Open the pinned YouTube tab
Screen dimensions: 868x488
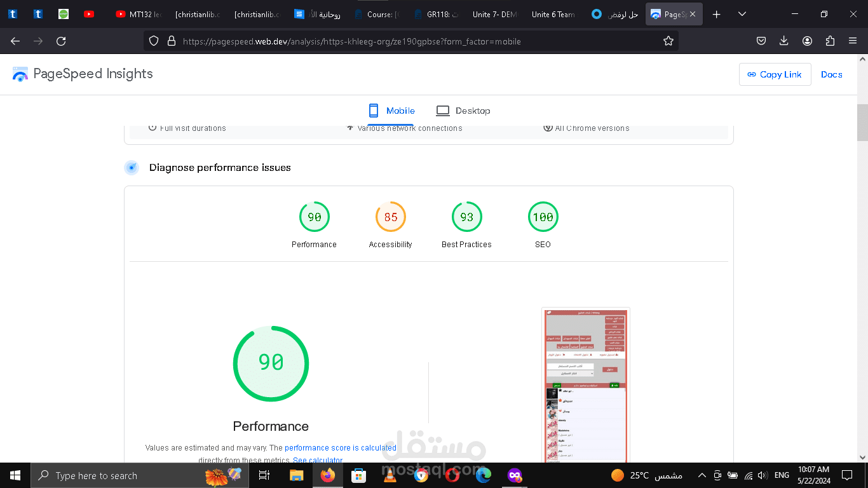click(89, 15)
